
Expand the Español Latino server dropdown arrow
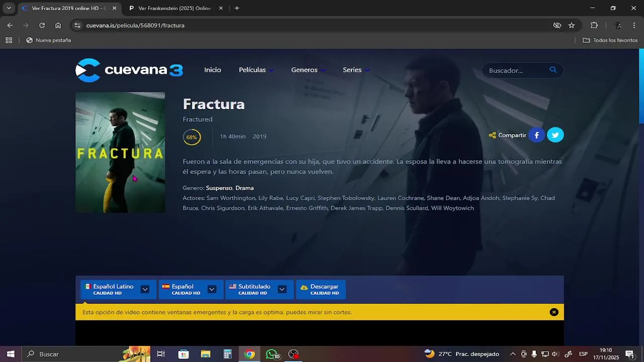145,289
